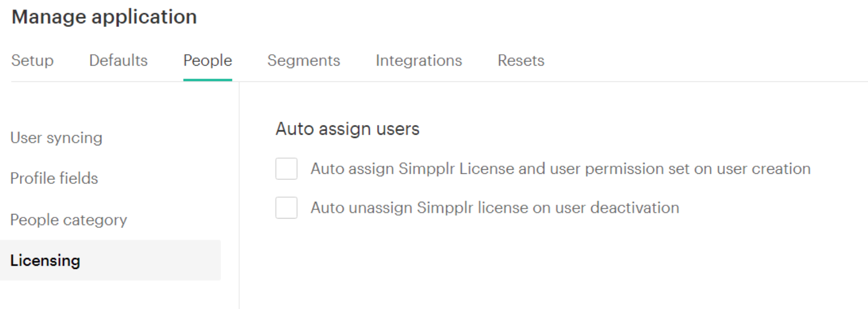Select Profile fields in the sidebar

pyautogui.click(x=54, y=178)
